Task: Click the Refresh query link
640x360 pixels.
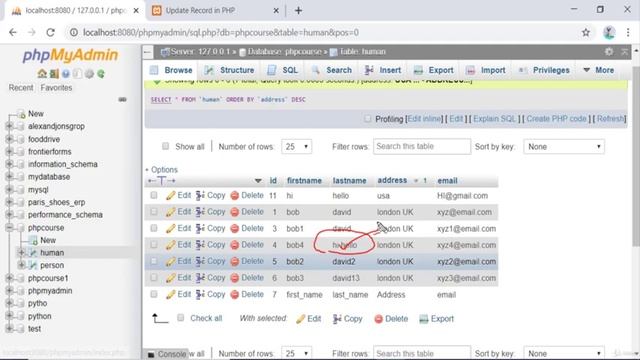Action: [x=611, y=119]
